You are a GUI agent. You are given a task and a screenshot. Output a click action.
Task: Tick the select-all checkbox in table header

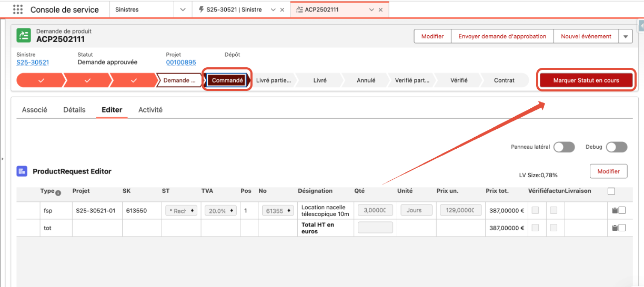[x=611, y=191]
